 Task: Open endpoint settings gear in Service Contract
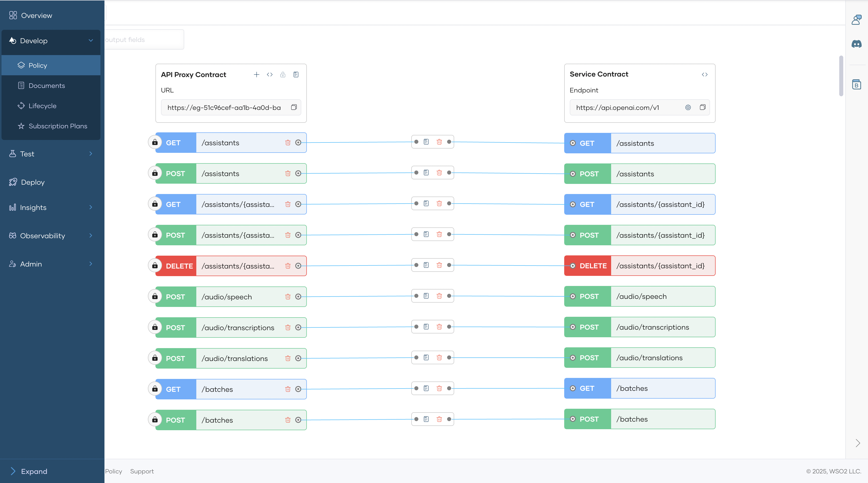click(688, 107)
